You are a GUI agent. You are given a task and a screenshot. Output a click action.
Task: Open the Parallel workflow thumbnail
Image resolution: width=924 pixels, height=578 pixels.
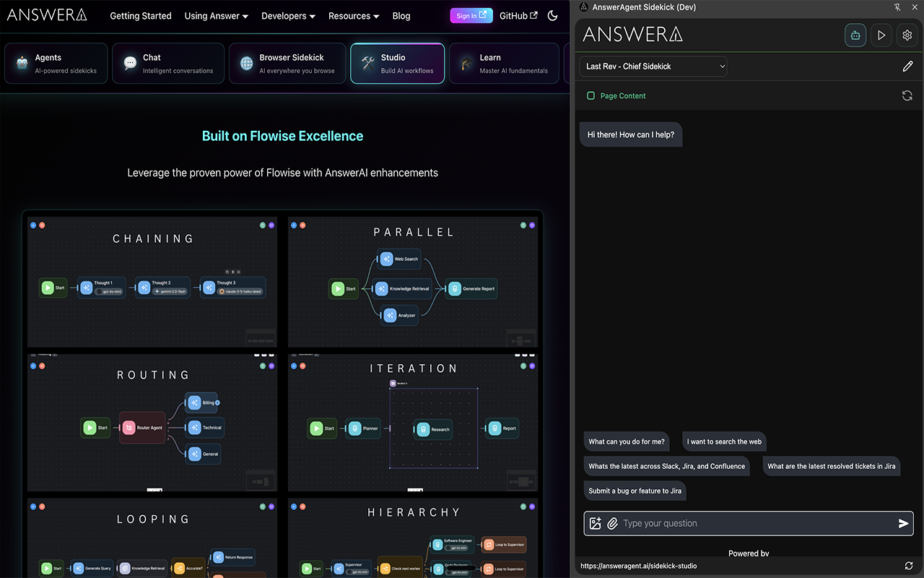pyautogui.click(x=413, y=282)
